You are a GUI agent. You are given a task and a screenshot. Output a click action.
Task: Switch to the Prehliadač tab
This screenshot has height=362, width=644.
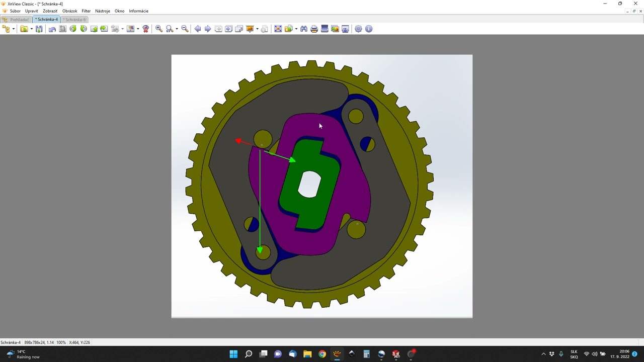(17, 20)
